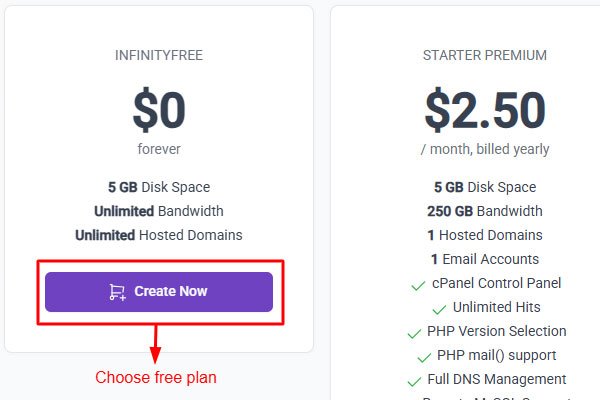Click the checkmark beside Full DNS Management
This screenshot has height=400, width=600.
(416, 381)
